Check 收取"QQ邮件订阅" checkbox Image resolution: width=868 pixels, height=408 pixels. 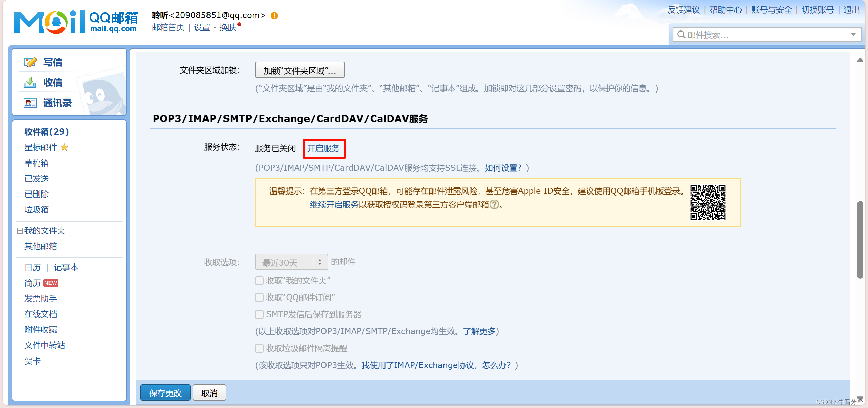[259, 298]
